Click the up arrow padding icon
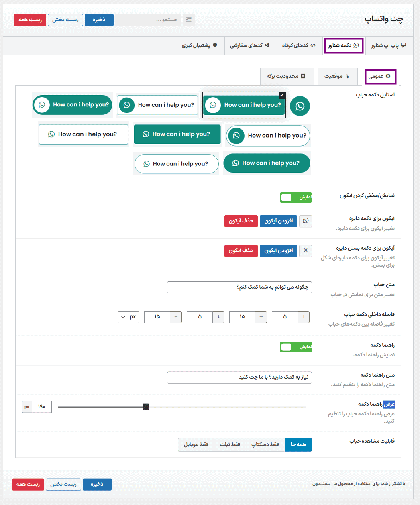This screenshot has width=420, height=505. tap(304, 317)
